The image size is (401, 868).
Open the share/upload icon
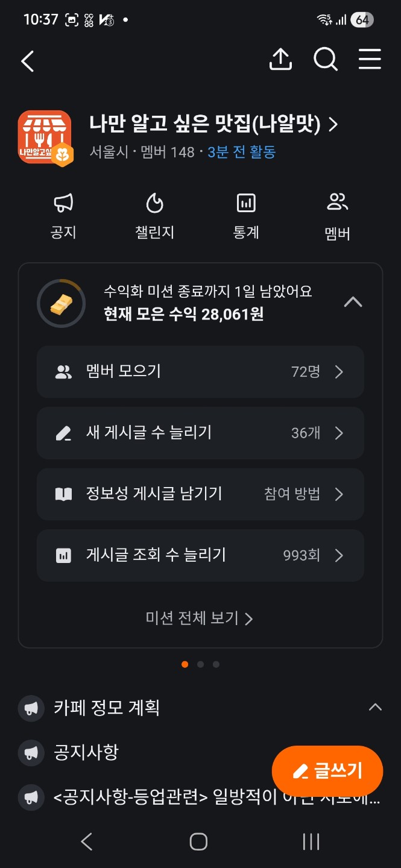tap(280, 60)
